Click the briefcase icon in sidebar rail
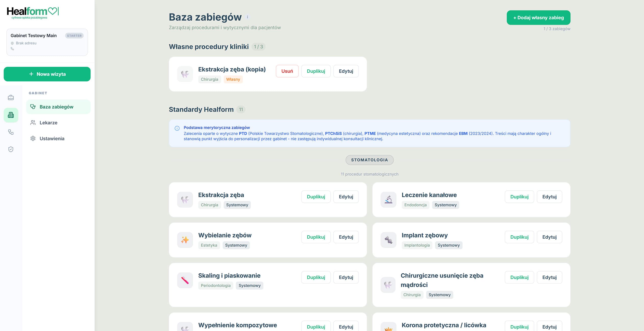This screenshot has height=331, width=644. tap(11, 97)
